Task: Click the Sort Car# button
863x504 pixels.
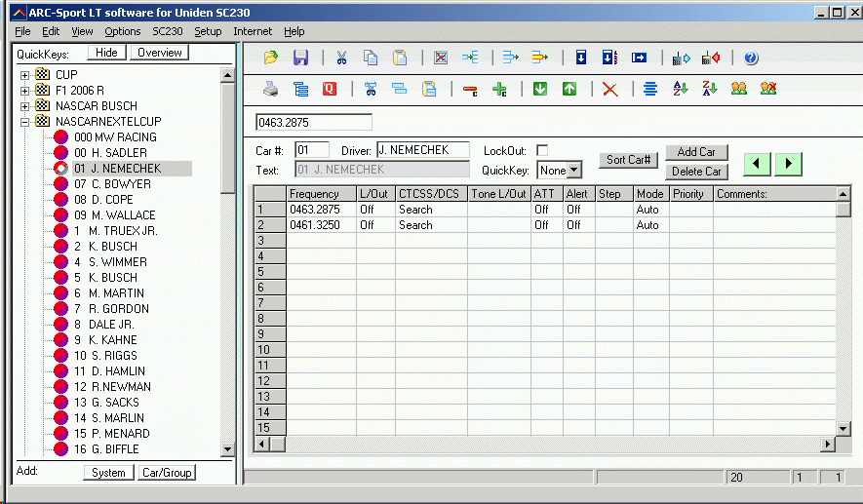Action: click(629, 160)
